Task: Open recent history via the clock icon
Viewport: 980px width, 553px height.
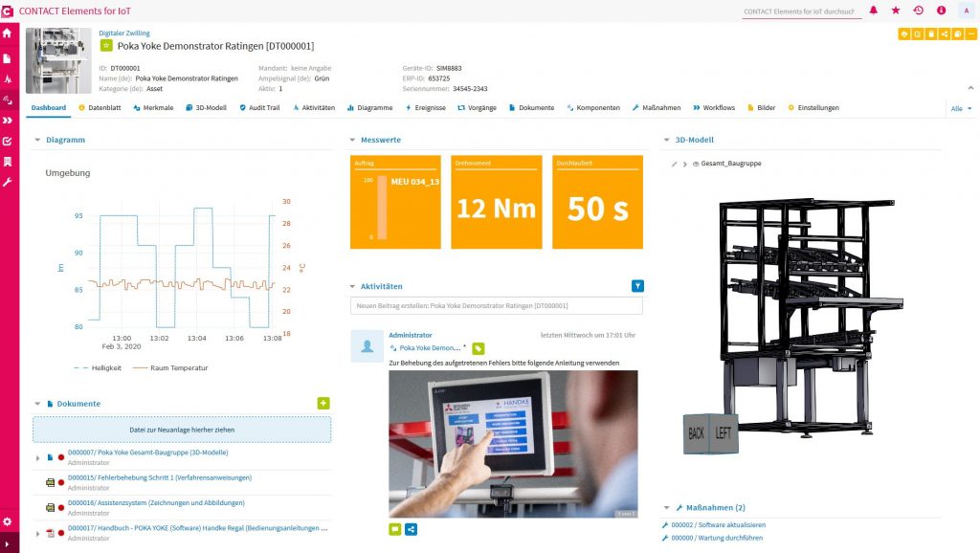Action: coord(919,10)
